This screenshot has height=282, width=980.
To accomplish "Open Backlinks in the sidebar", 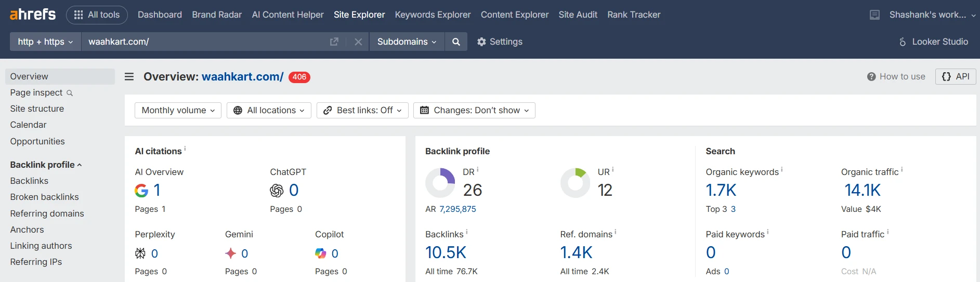I will click(x=29, y=181).
